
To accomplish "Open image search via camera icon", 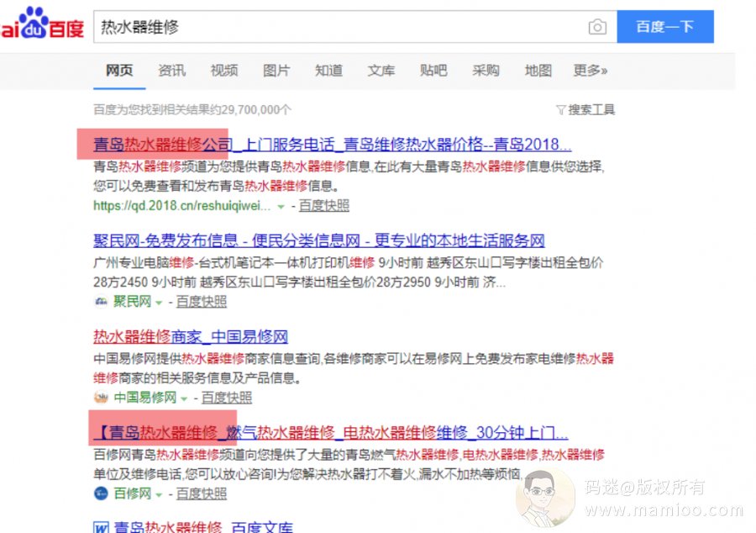I will pyautogui.click(x=597, y=27).
